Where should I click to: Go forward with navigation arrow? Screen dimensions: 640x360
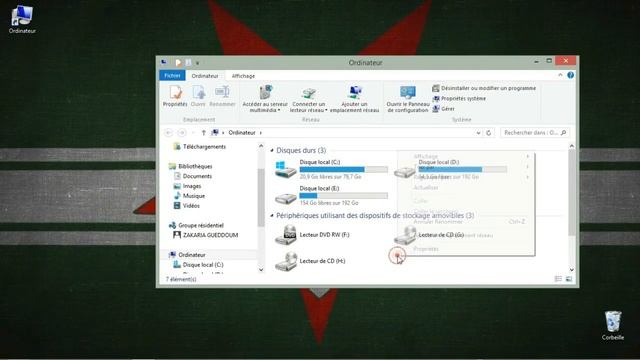(x=182, y=133)
